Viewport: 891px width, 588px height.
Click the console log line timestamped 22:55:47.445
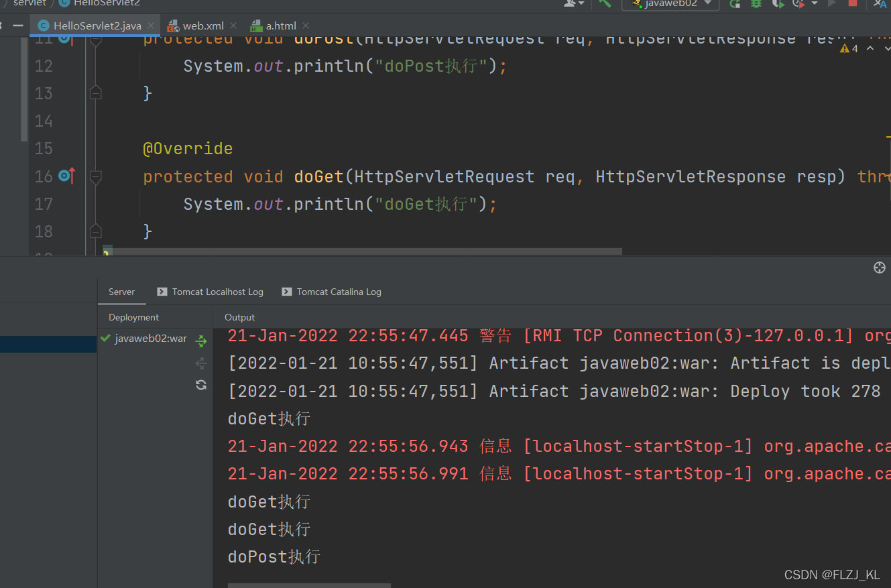559,335
